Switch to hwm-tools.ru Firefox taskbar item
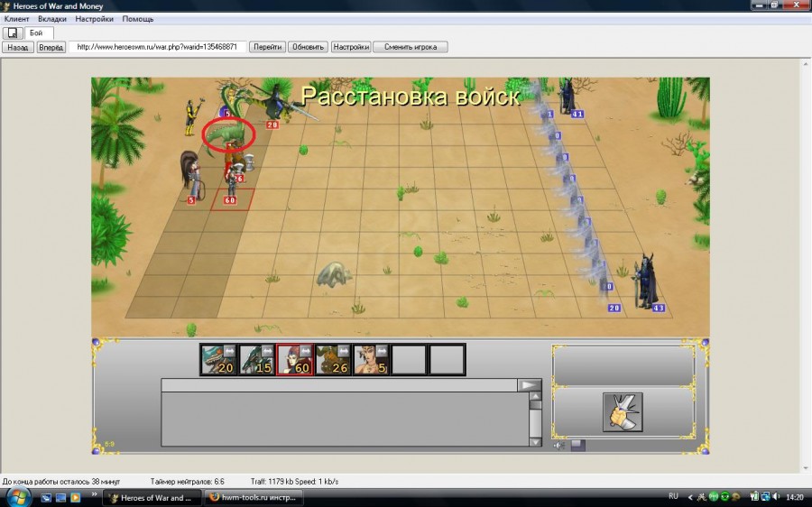 (x=253, y=498)
